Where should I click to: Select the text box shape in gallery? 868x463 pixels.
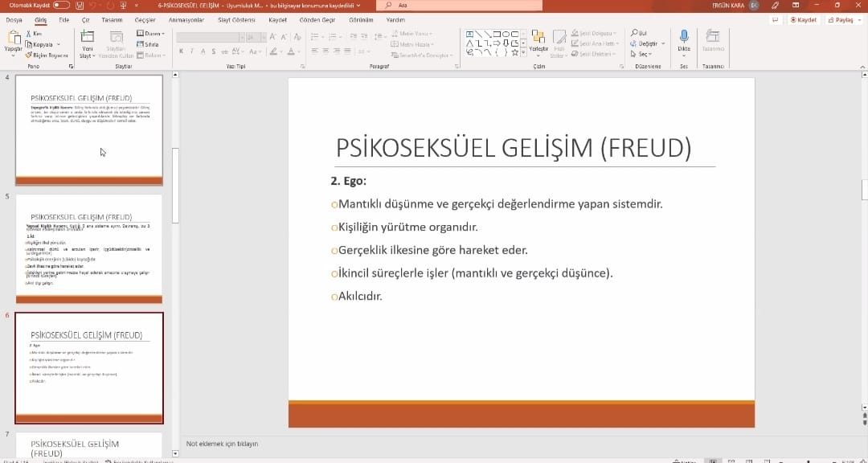click(469, 34)
